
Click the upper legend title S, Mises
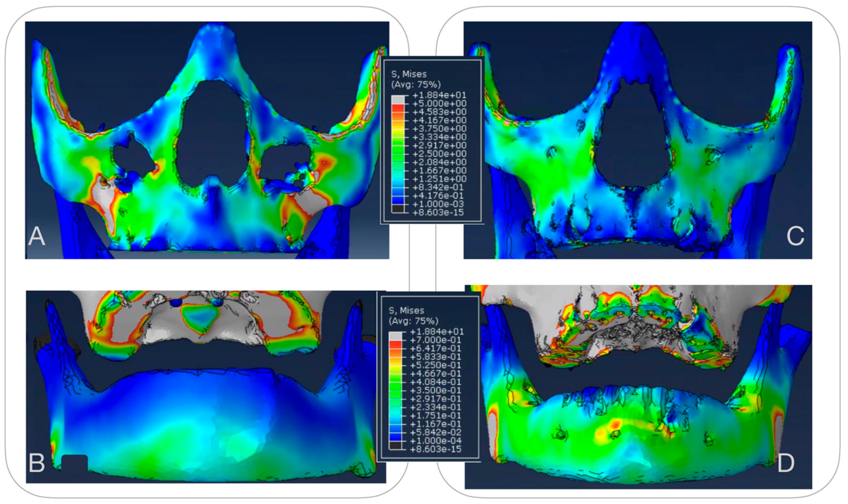coord(408,74)
